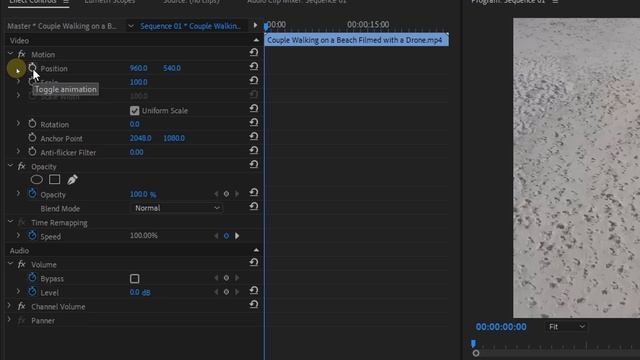This screenshot has height=360, width=640.
Task: Reset the Anchor Point parameter
Action: tap(254, 136)
